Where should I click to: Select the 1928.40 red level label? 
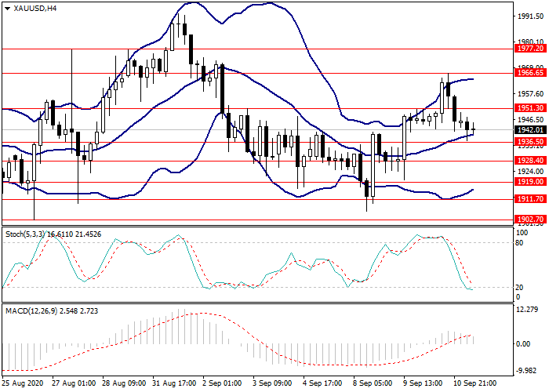pyautogui.click(x=531, y=161)
